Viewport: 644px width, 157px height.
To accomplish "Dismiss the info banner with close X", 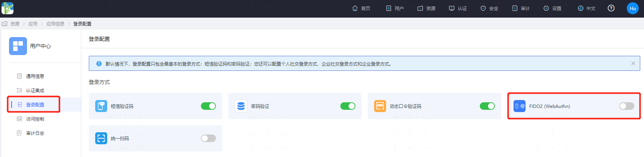I will [x=633, y=63].
